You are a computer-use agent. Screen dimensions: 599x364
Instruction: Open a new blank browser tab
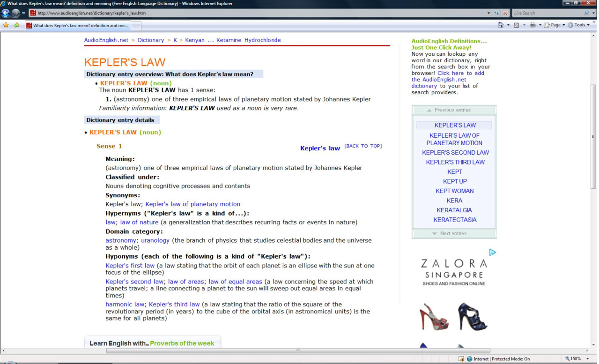136,25
